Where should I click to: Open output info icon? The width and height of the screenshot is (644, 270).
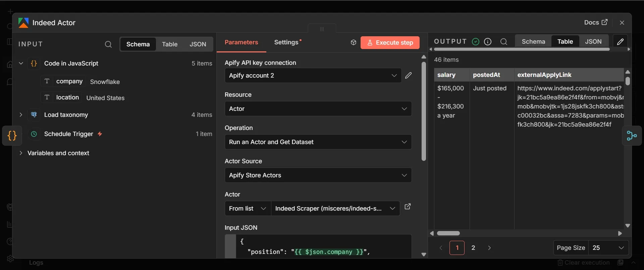(488, 42)
